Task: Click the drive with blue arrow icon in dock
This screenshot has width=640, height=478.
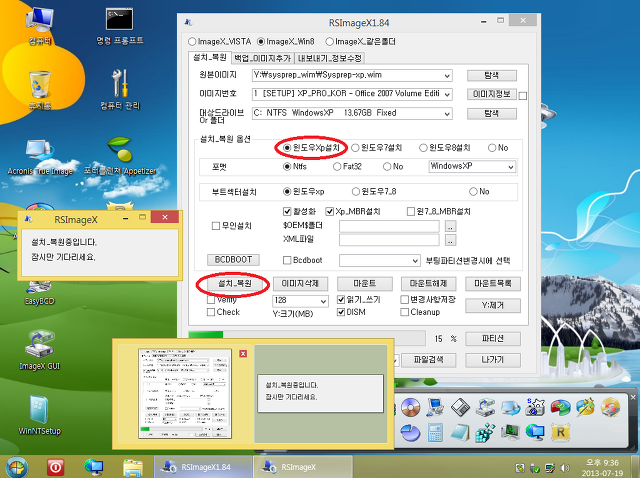Action: tap(485, 407)
